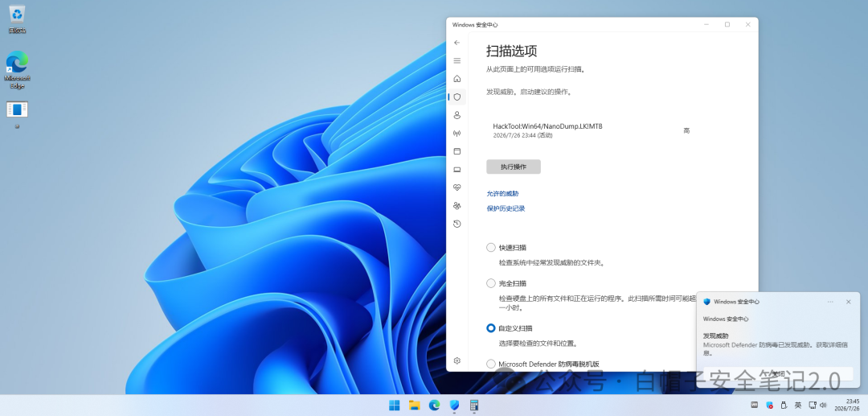Select 自定义扫描 radio option
The width and height of the screenshot is (868, 416).
click(x=490, y=328)
